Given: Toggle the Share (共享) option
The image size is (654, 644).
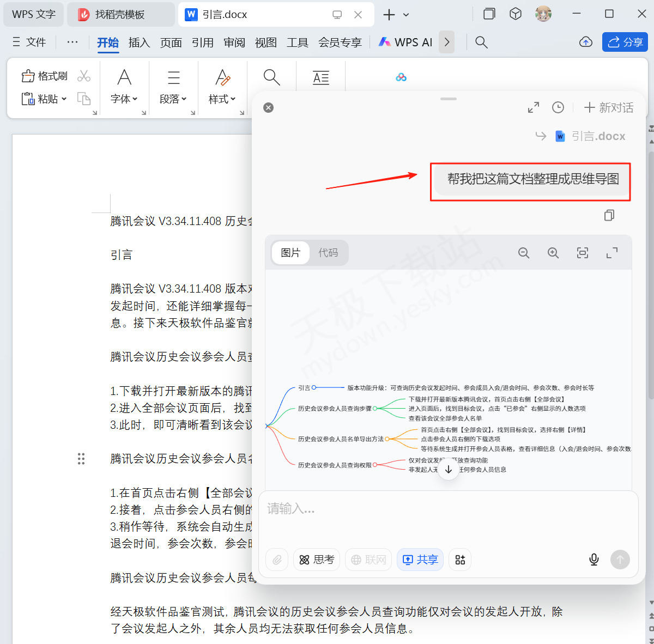Looking at the screenshot, I should pyautogui.click(x=420, y=560).
